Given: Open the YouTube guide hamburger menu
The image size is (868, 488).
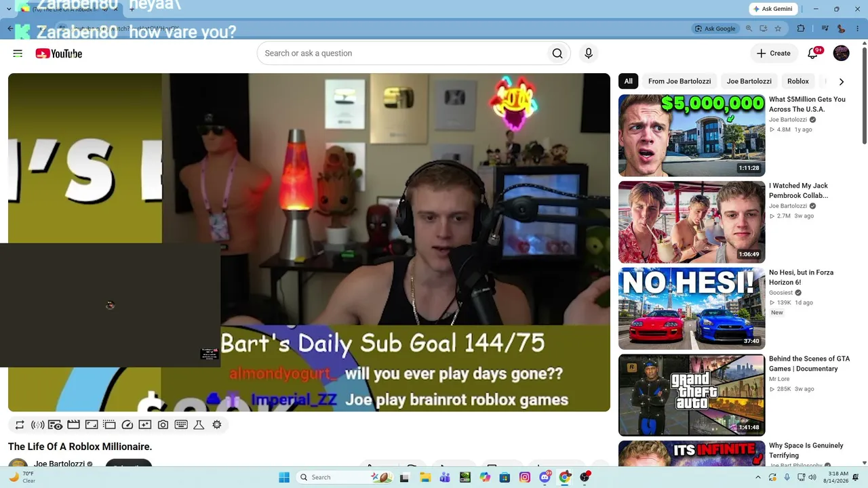Looking at the screenshot, I should tap(18, 54).
